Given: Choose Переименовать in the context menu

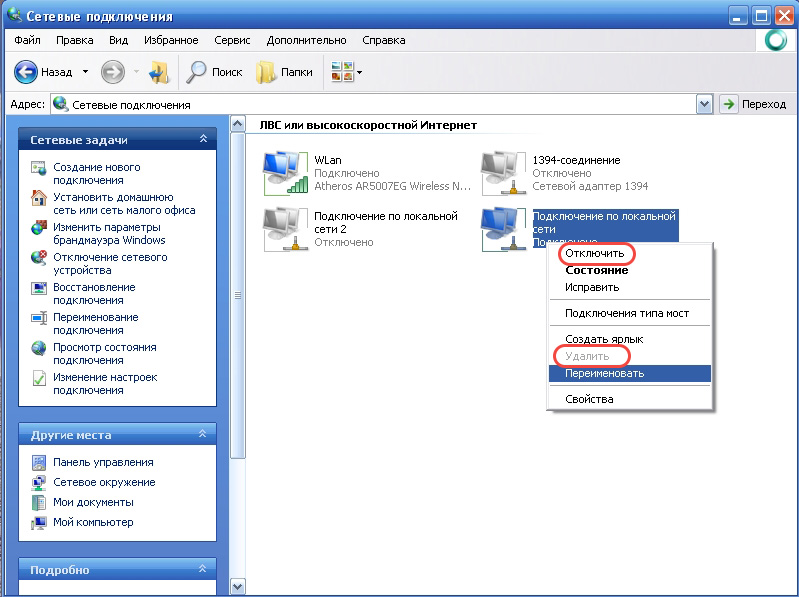Looking at the screenshot, I should (630, 373).
